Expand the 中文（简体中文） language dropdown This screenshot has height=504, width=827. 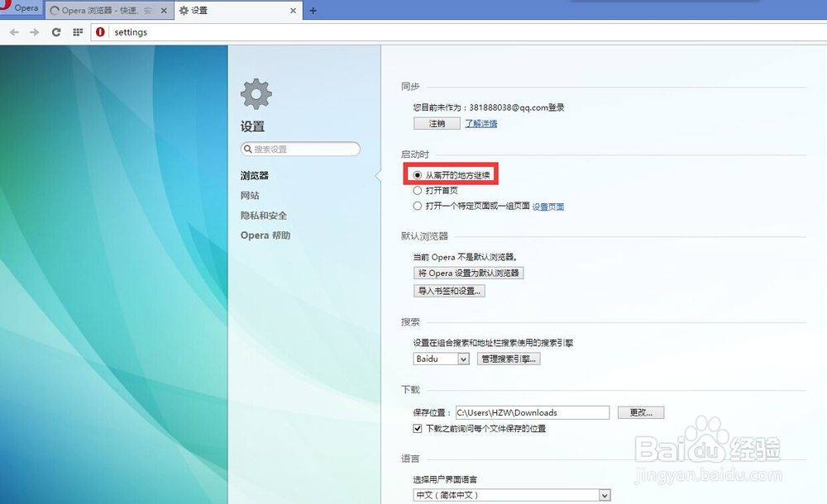tap(605, 495)
